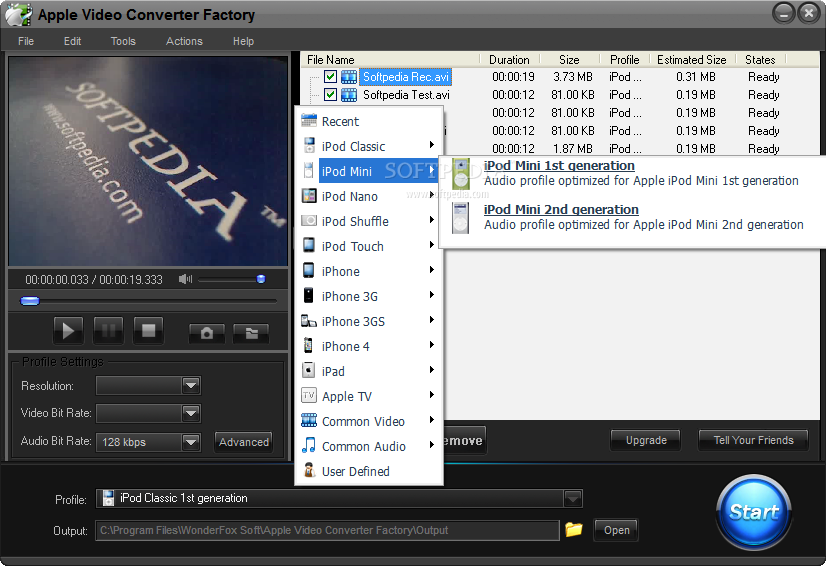826x566 pixels.
Task: Click the iPod Shuffle device icon
Action: click(309, 221)
